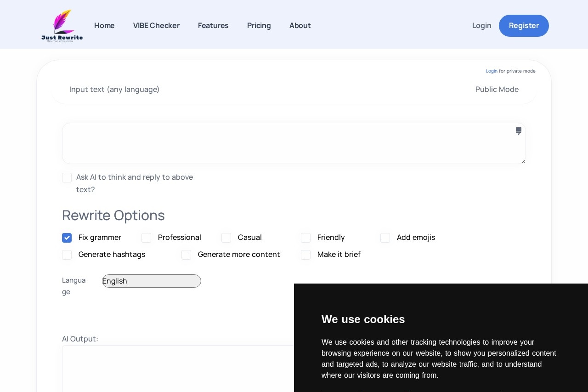Check the Generate hashtags option
This screenshot has width=588, height=392.
[x=67, y=255]
